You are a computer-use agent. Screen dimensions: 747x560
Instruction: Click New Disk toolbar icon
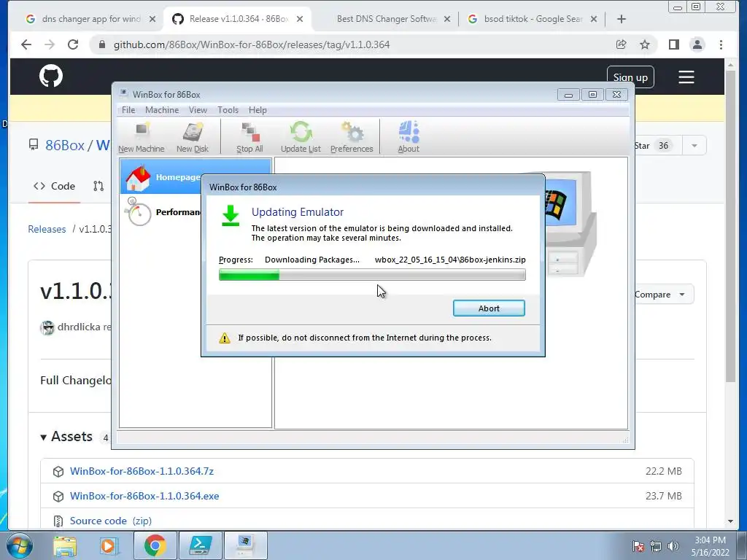point(193,136)
